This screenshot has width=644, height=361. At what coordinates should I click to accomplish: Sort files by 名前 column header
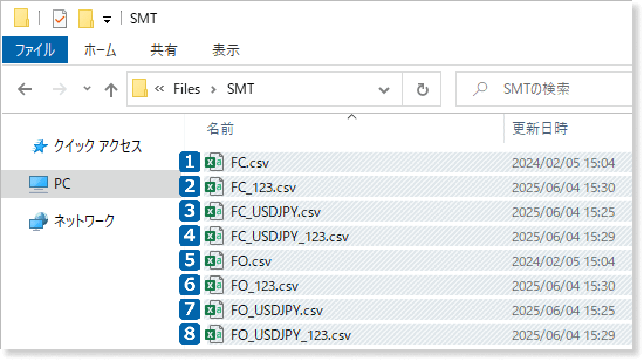click(221, 129)
